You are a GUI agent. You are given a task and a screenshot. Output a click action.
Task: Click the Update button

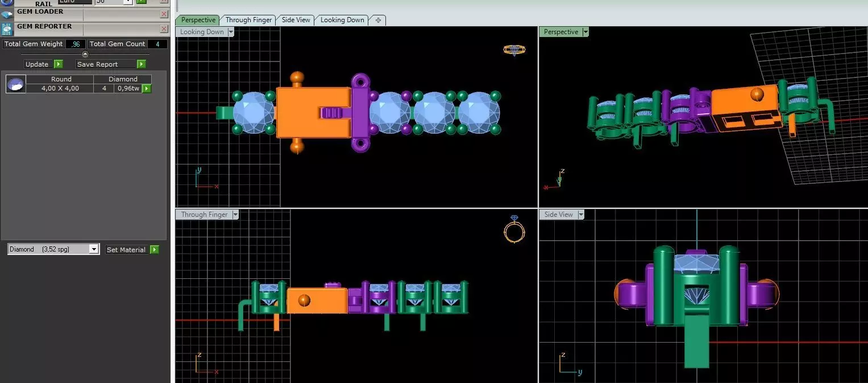[38, 64]
